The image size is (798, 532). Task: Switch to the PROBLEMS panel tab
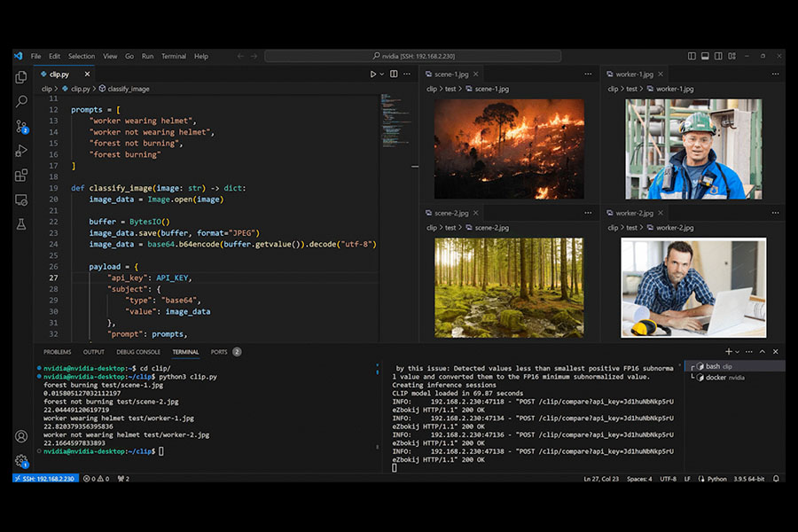click(x=57, y=352)
